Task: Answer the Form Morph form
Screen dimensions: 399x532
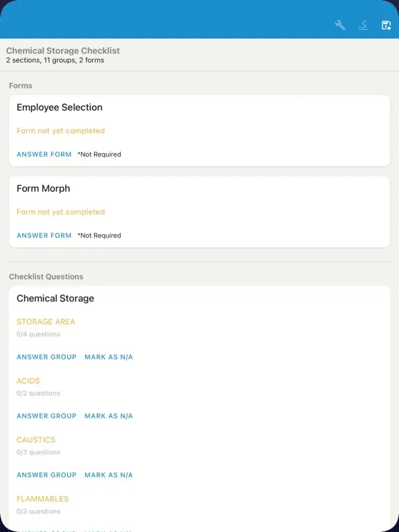Action: point(44,236)
